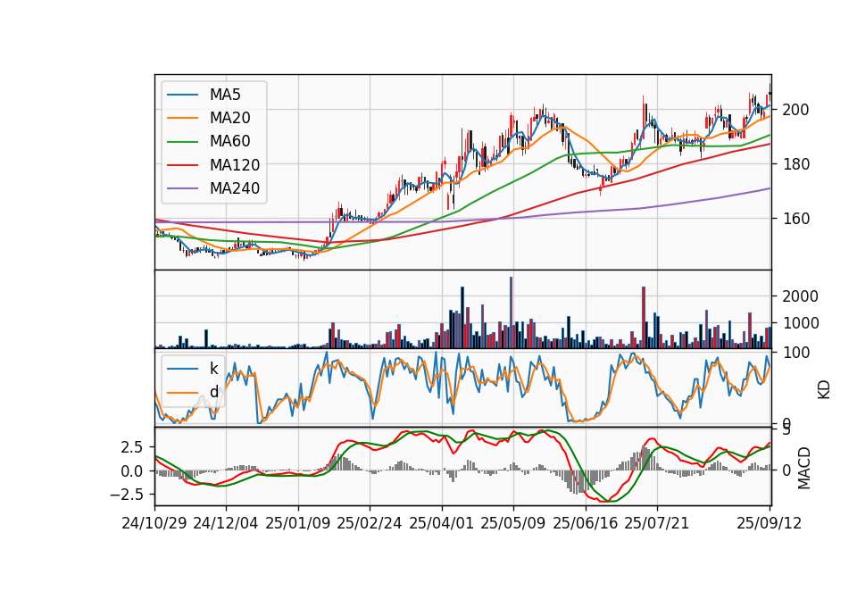
Task: Click the 25/01/09 date label
Action: [x=298, y=523]
